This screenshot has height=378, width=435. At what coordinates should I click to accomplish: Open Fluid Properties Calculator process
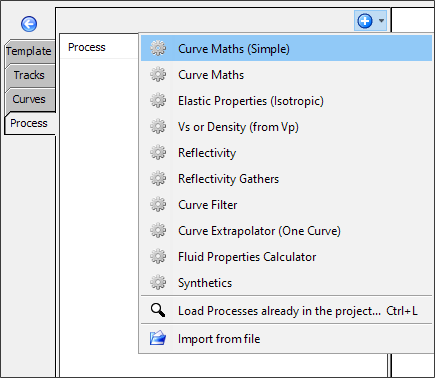click(x=286, y=257)
